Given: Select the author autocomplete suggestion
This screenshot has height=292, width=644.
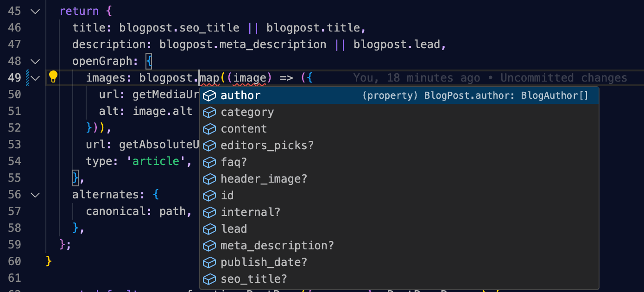Looking at the screenshot, I should pos(399,95).
